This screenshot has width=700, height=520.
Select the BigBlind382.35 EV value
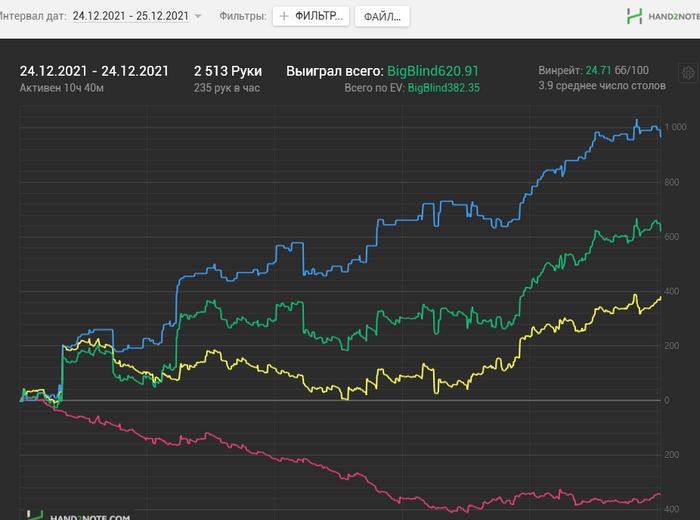click(444, 88)
